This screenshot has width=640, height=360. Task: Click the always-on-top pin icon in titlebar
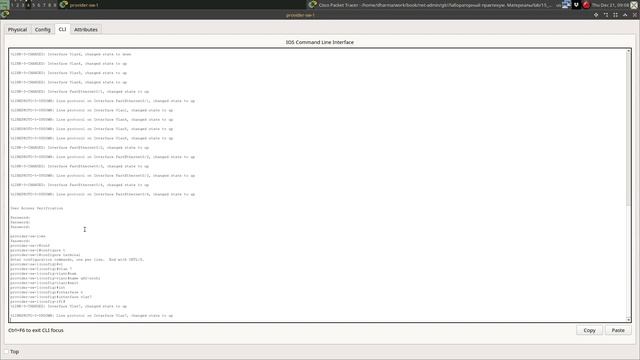(596, 15)
